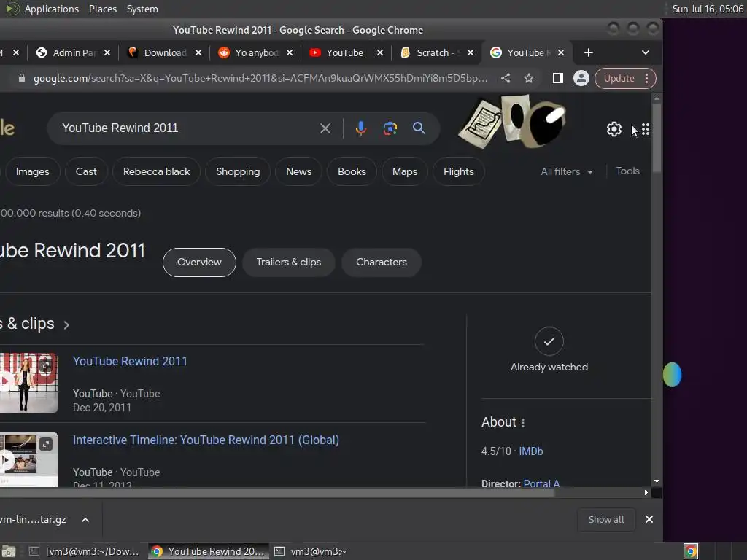Screen dimensions: 747x560
Task: Select the Books filter chip
Action: [x=352, y=172]
